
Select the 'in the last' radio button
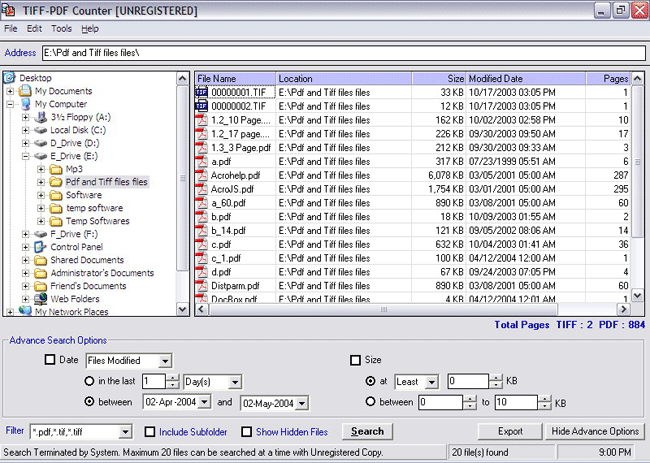pyautogui.click(x=90, y=382)
